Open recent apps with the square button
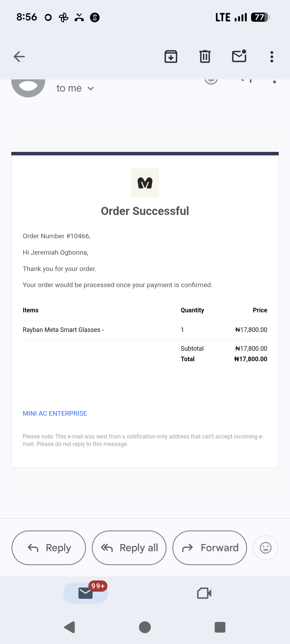This screenshot has height=644, width=290. 220,627
